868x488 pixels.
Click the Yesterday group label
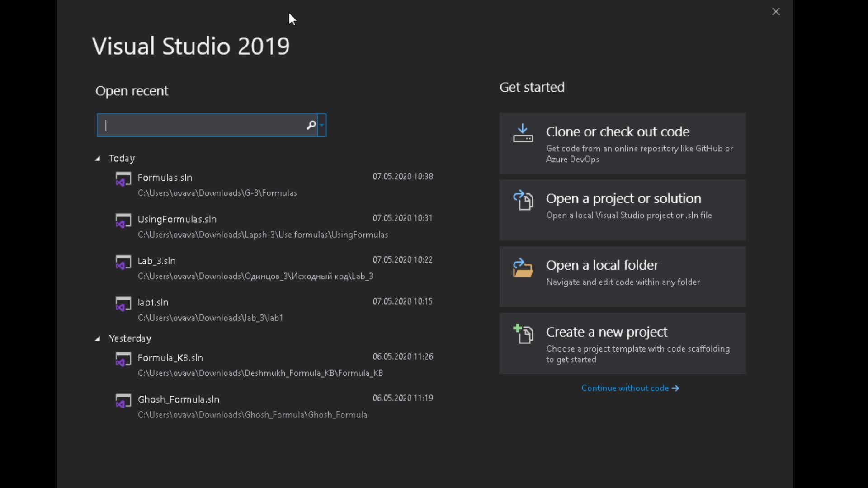[x=130, y=338]
